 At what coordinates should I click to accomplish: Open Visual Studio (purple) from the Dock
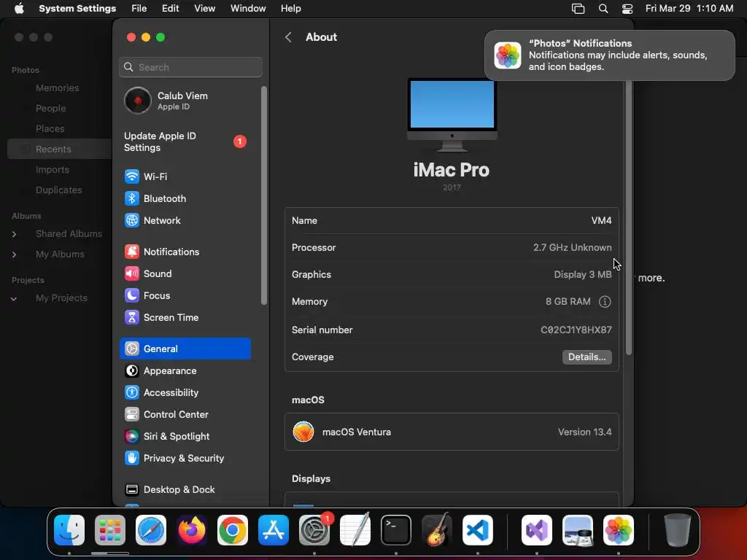pyautogui.click(x=537, y=530)
